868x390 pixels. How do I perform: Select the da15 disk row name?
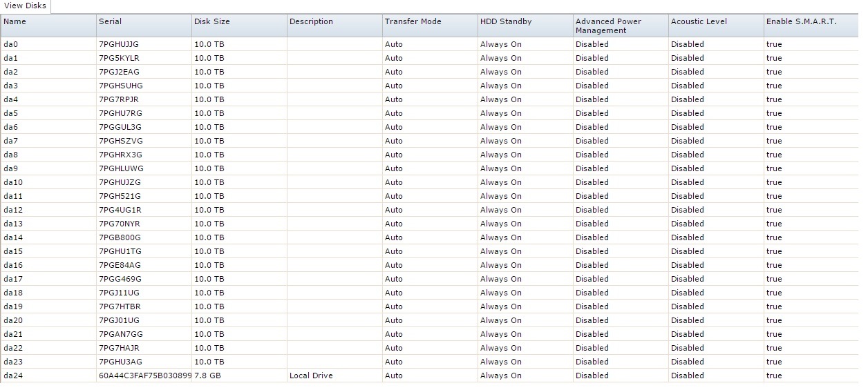click(x=14, y=251)
